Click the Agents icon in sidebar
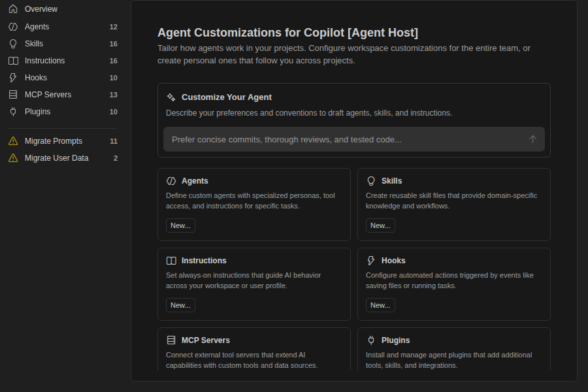The height and width of the screenshot is (392, 588). (x=13, y=27)
